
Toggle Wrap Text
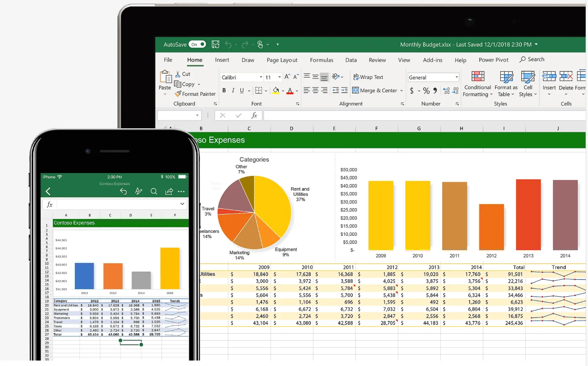pos(368,77)
